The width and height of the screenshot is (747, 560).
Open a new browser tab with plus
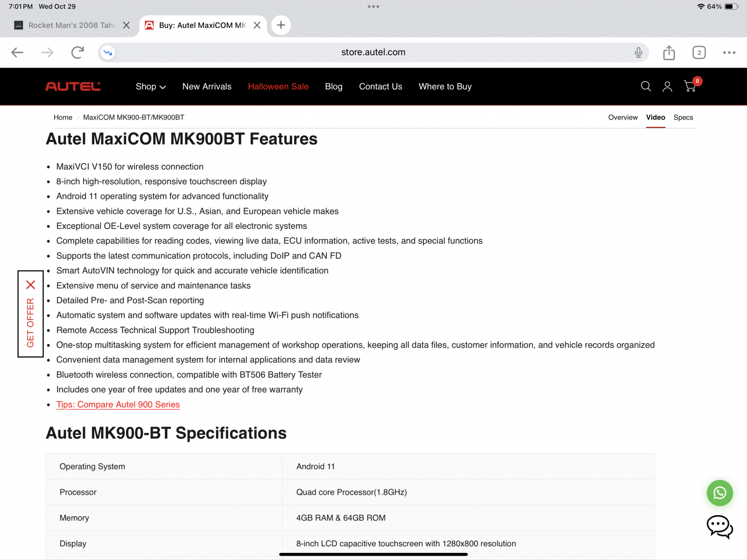pos(281,25)
